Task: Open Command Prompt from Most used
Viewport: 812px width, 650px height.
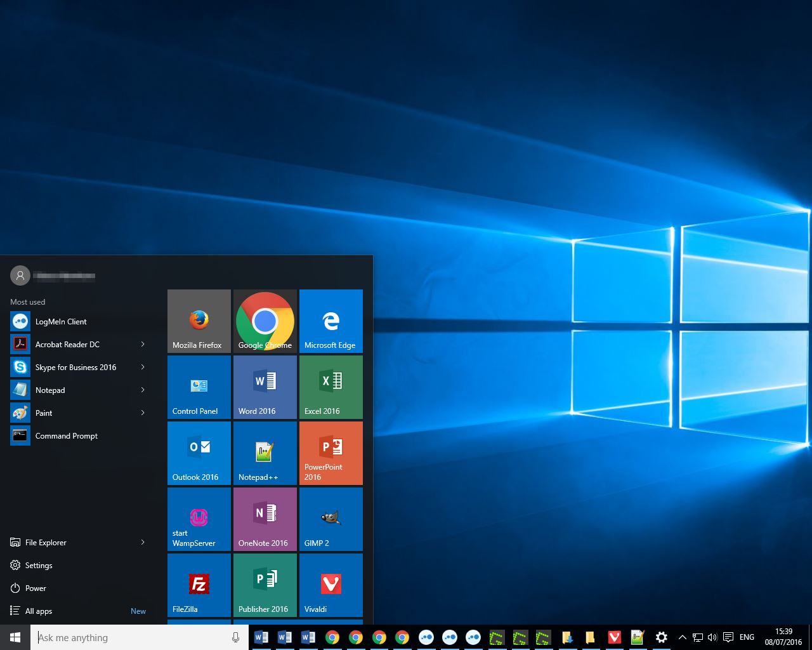Action: point(79,435)
